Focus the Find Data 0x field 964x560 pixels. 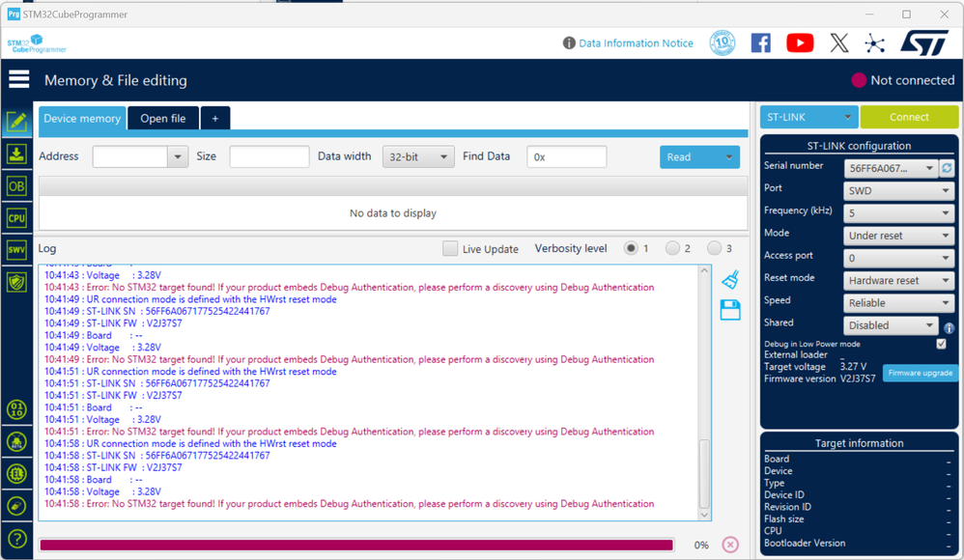pos(566,156)
